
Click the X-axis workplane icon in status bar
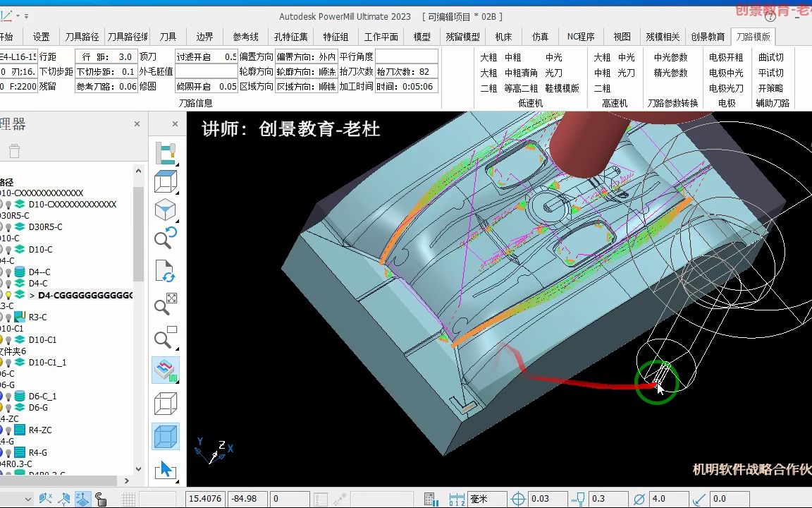pyautogui.click(x=46, y=499)
